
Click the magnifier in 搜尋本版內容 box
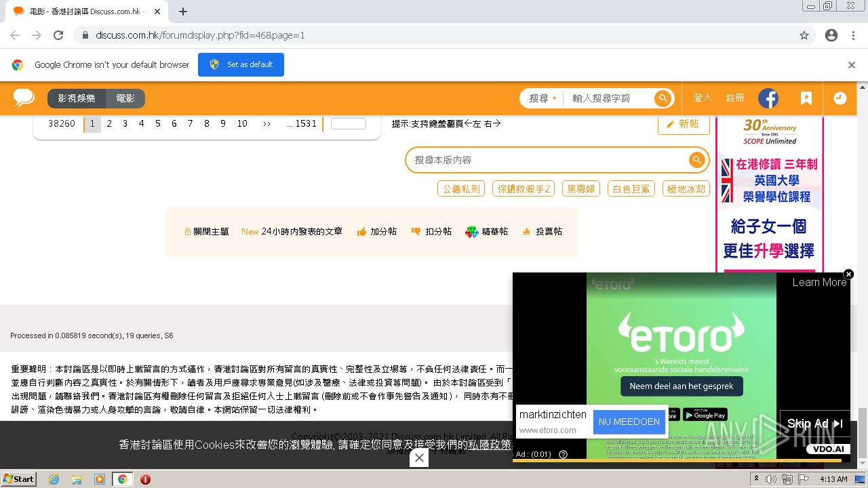(x=696, y=160)
